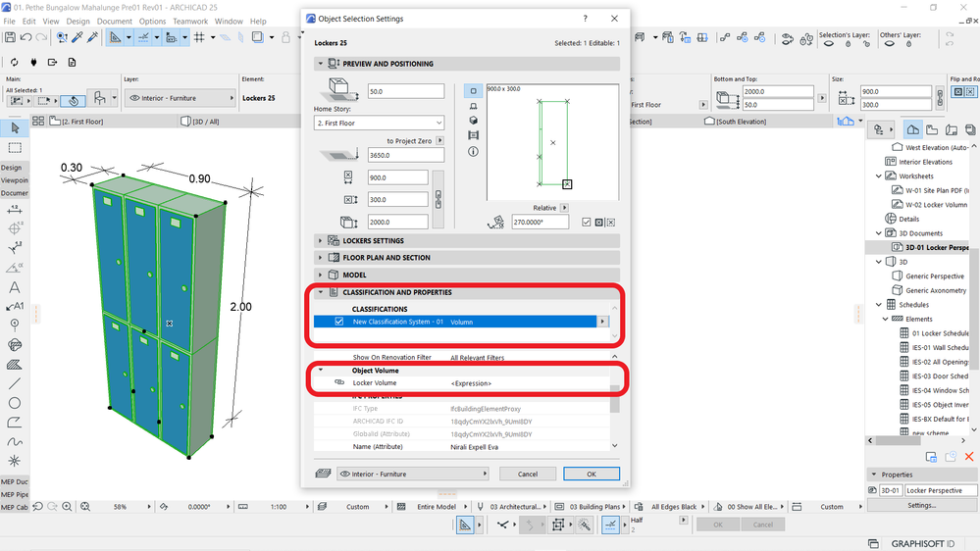The height and width of the screenshot is (551, 980).
Task: Click the Pick Up Parameters eyedropper icon
Action: click(x=77, y=37)
